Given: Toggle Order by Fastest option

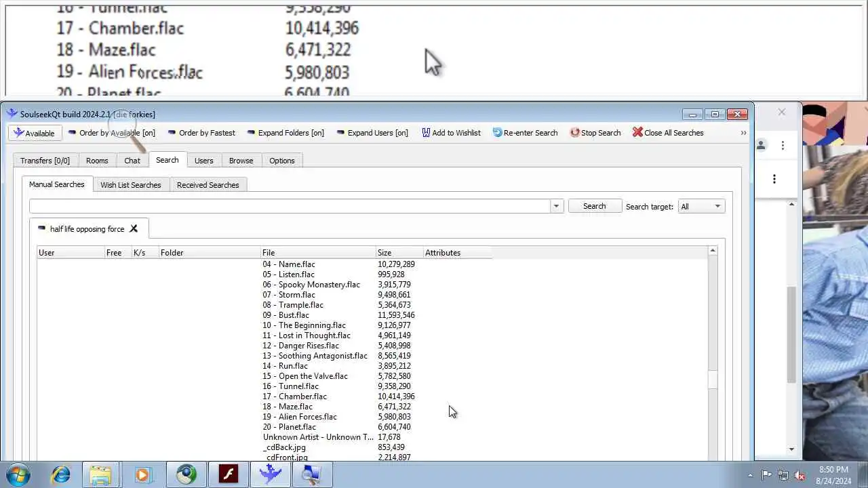Looking at the screenshot, I should click(x=201, y=133).
